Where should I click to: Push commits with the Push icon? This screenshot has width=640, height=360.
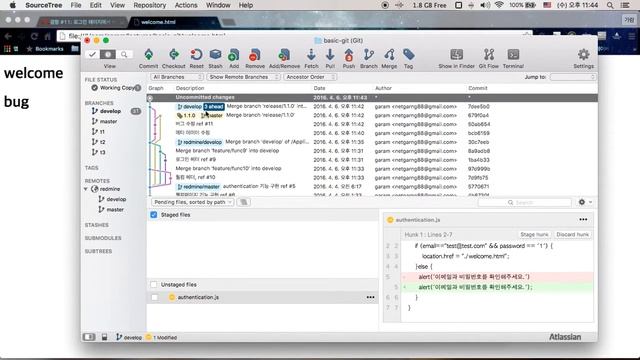tap(349, 55)
